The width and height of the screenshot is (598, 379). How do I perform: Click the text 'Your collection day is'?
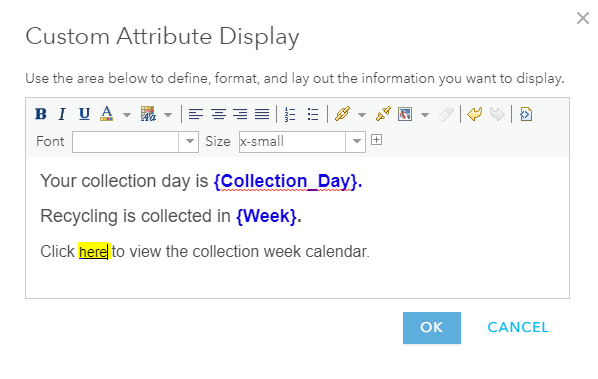pyautogui.click(x=124, y=181)
